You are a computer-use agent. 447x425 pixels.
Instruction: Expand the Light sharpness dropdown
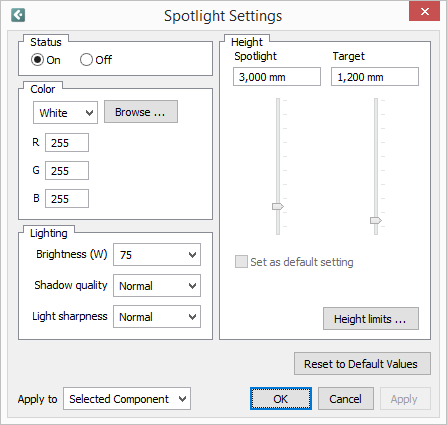[x=157, y=317]
